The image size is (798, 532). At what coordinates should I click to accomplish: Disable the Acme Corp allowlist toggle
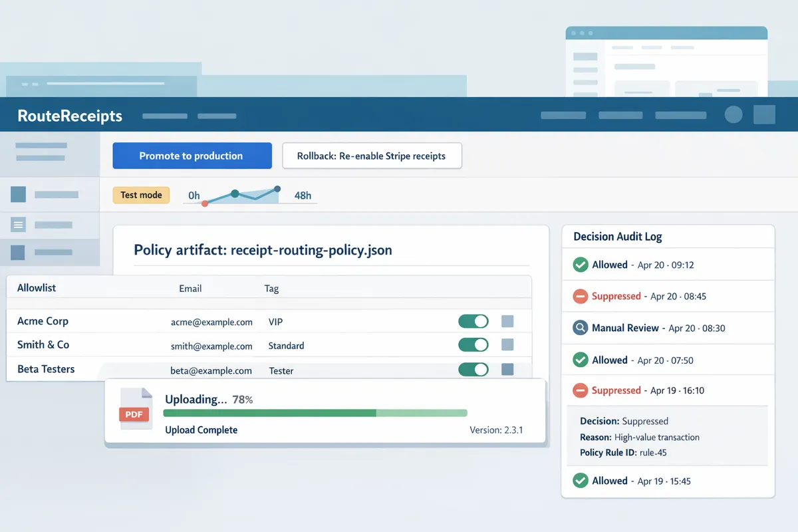tap(473, 321)
